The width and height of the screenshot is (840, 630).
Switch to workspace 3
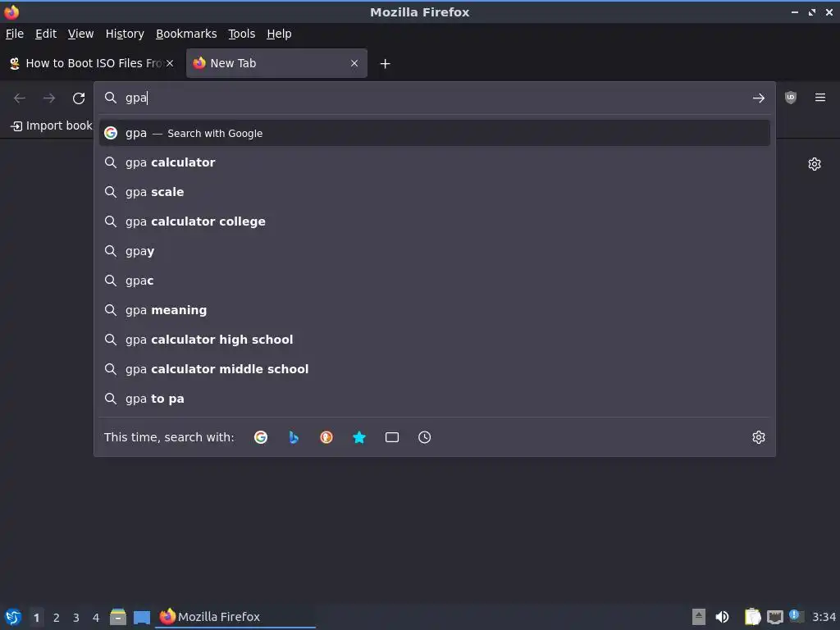pos(76,617)
